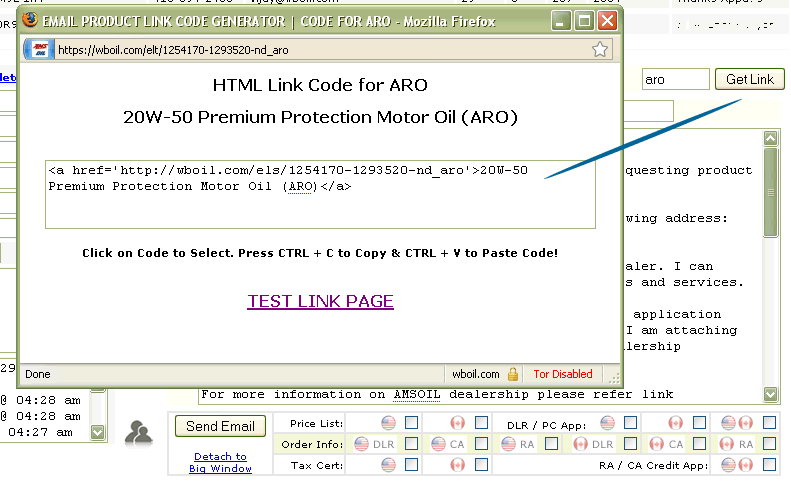Viewport: 791px width, 486px height.
Task: Tick the Canada Tax Cert checkbox
Action: click(x=482, y=464)
